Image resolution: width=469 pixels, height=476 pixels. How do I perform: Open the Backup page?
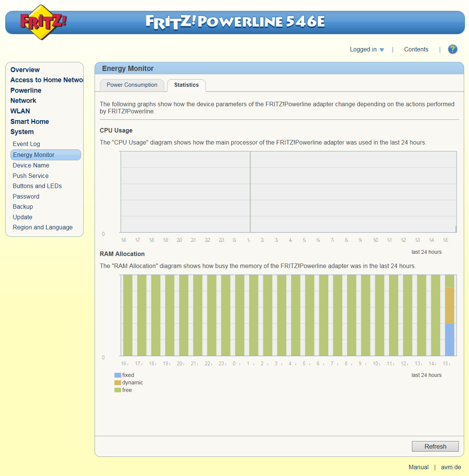23,206
